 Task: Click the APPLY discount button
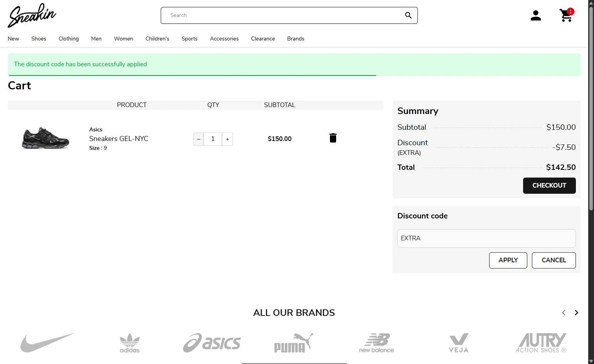coord(508,260)
